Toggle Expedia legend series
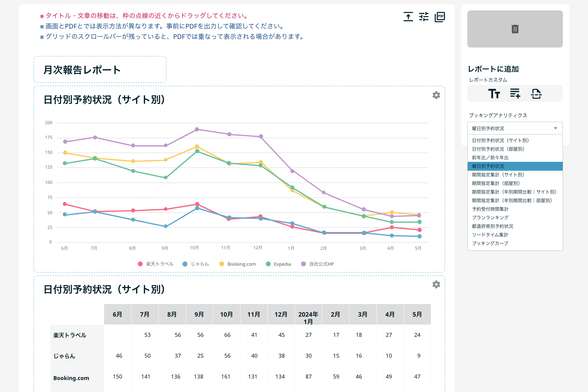Screen dimensions: 588x392 282,264
